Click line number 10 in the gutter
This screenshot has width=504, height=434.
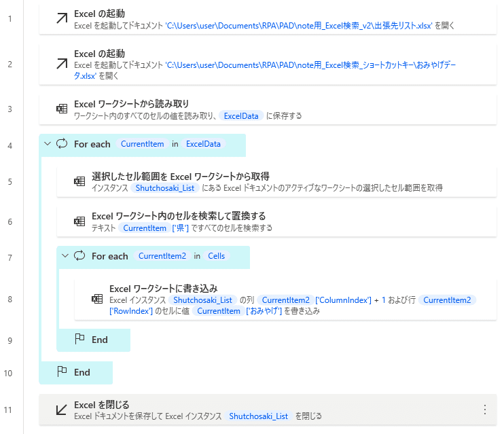[x=8, y=373]
